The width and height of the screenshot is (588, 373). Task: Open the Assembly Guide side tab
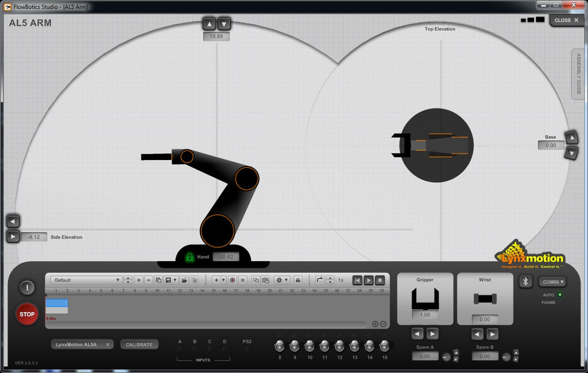(x=578, y=75)
